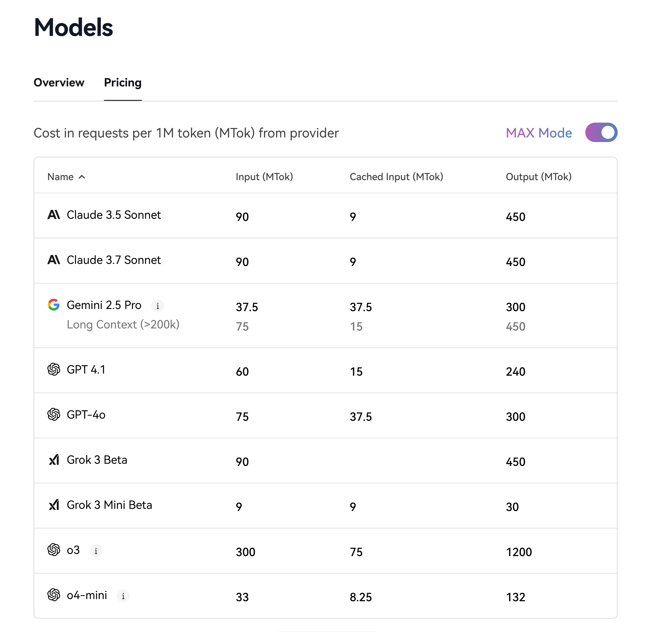Click the Anthropic icon beside Claude 3.7 Sonnet
This screenshot has width=672, height=632.
point(54,260)
